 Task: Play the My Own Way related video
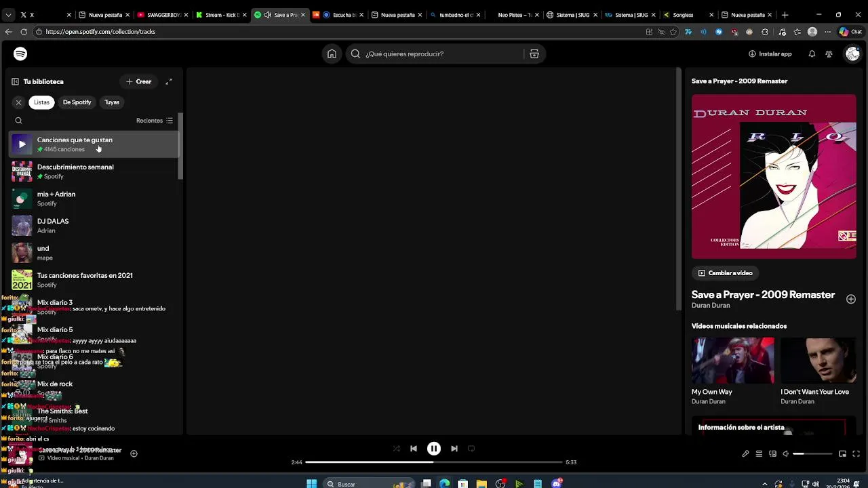click(732, 361)
